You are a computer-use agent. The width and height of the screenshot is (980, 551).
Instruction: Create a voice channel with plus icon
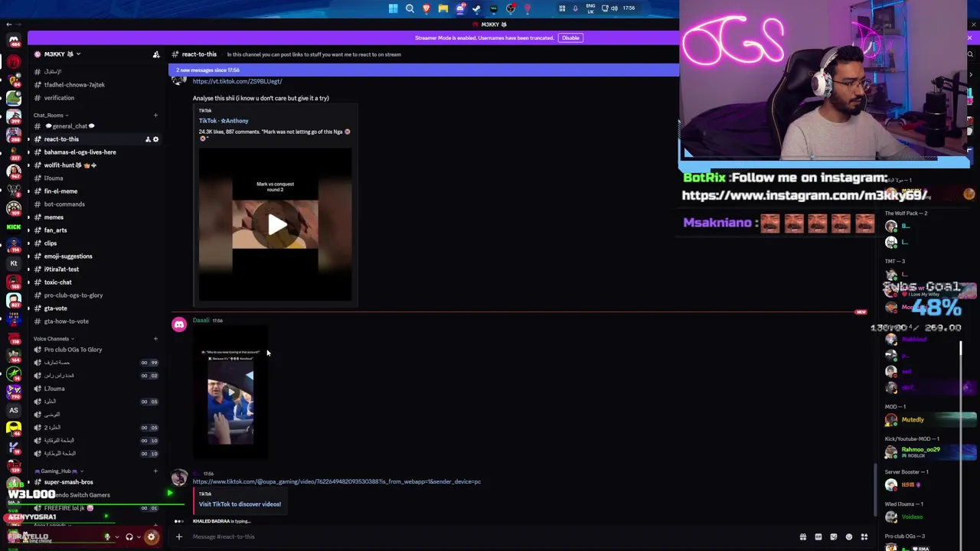[155, 339]
